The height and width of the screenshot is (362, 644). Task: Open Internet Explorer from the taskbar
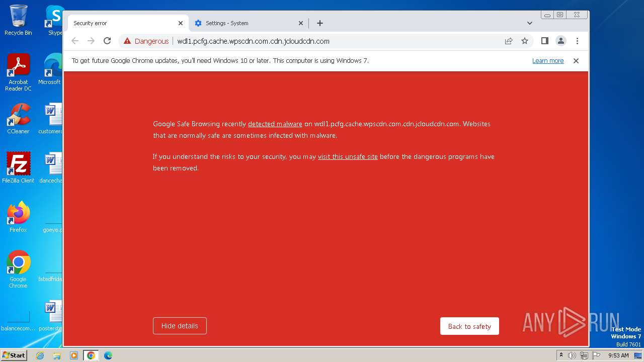coord(40,355)
